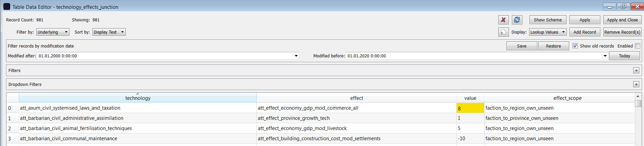Open the Modified before date dropdown
This screenshot has height=146, width=644.
tap(605, 56)
